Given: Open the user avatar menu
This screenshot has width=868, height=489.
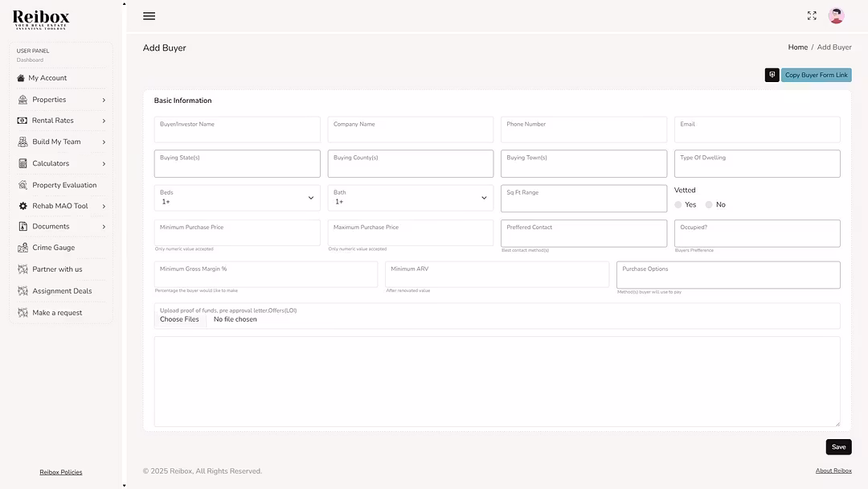Looking at the screenshot, I should pyautogui.click(x=836, y=15).
